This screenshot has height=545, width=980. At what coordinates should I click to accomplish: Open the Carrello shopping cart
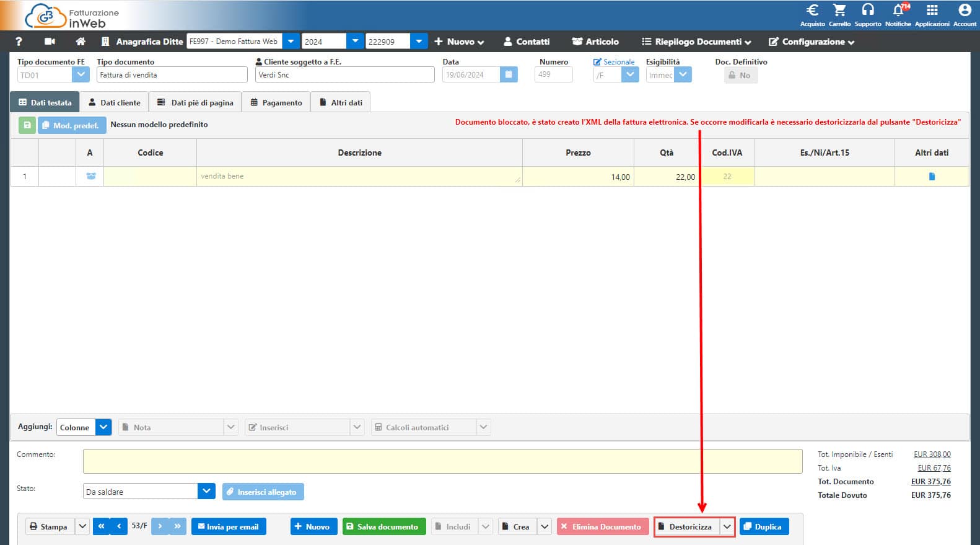point(839,16)
